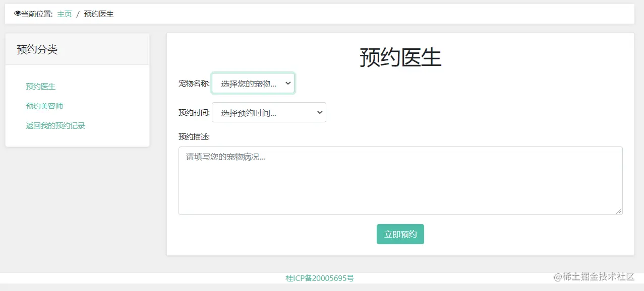Focus the 预约描述 text area

400,181
